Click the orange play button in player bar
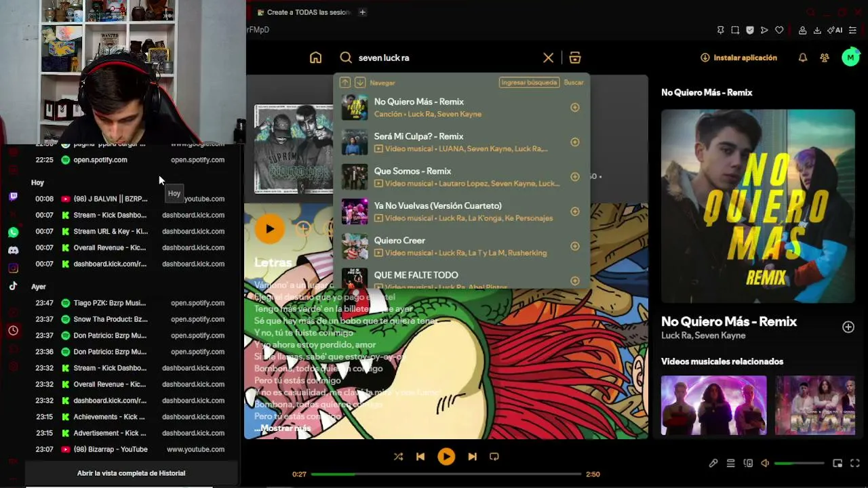 [x=446, y=457]
